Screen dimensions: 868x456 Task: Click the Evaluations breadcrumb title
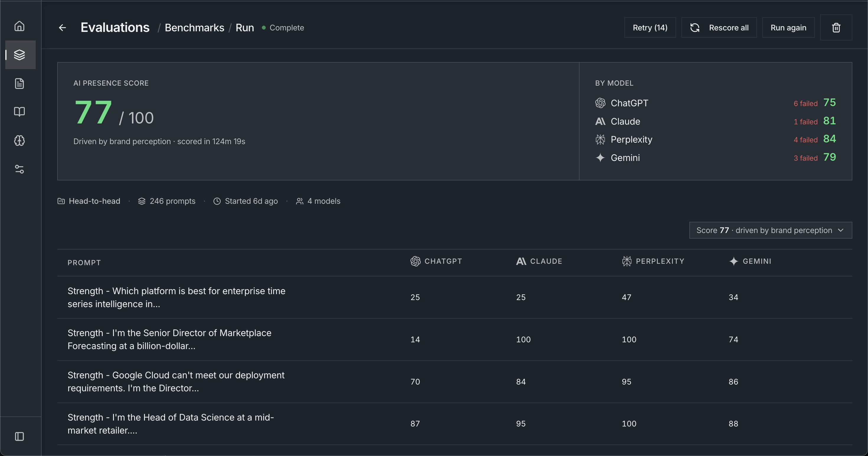[115, 28]
